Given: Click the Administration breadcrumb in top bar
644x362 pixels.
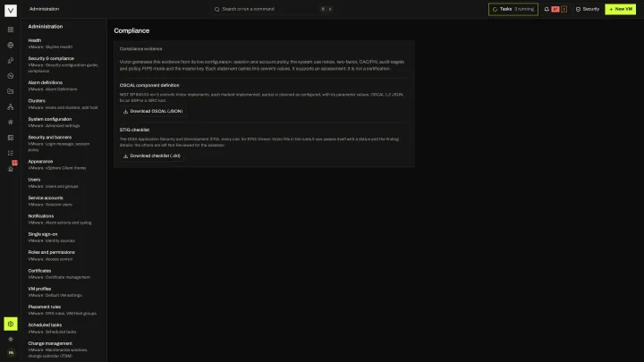Looking at the screenshot, I should pos(44,9).
